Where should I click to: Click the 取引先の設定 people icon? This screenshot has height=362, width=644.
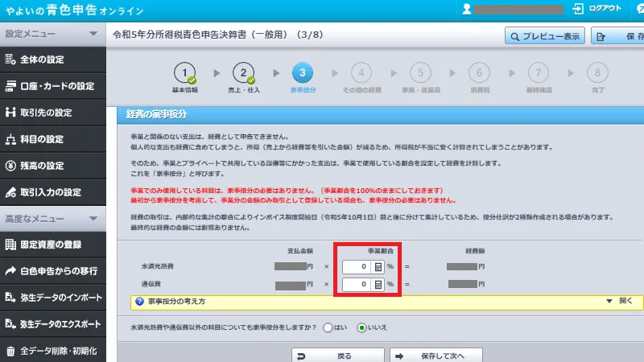pyautogui.click(x=10, y=113)
